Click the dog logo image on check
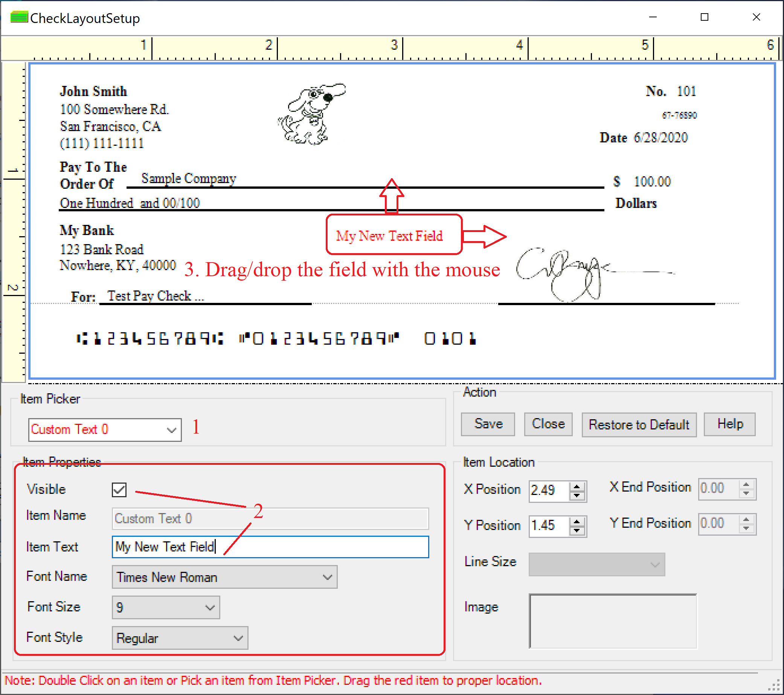784x695 pixels. click(311, 114)
